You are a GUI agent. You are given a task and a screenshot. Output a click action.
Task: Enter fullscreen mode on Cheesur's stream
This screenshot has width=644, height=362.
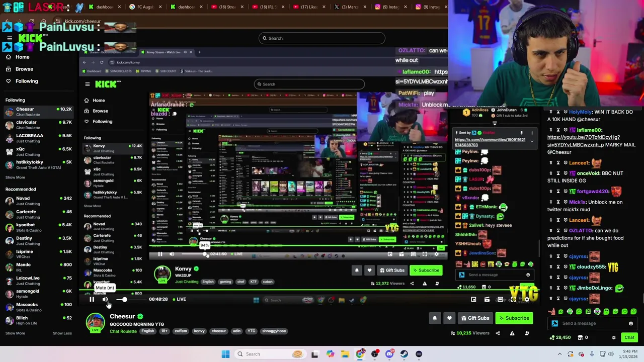[513, 300]
